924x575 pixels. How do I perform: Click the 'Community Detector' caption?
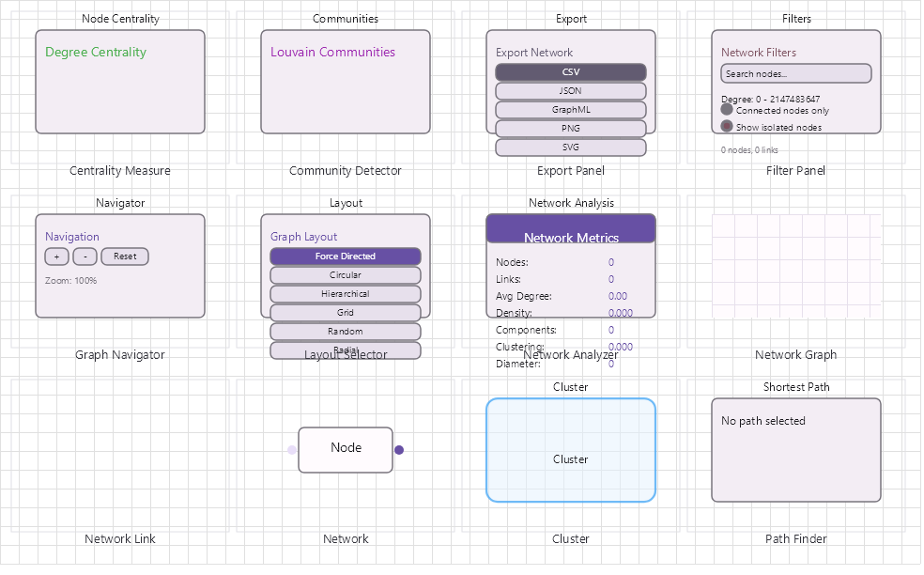tap(346, 170)
